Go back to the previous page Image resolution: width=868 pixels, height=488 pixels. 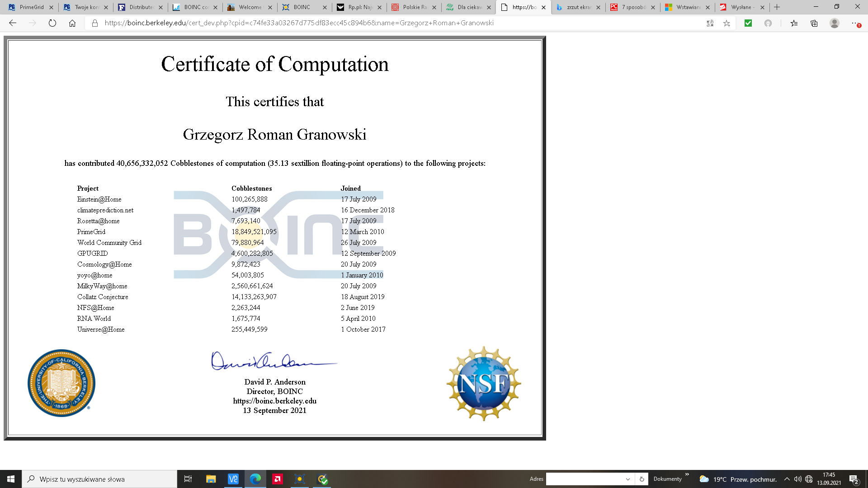pos(13,23)
